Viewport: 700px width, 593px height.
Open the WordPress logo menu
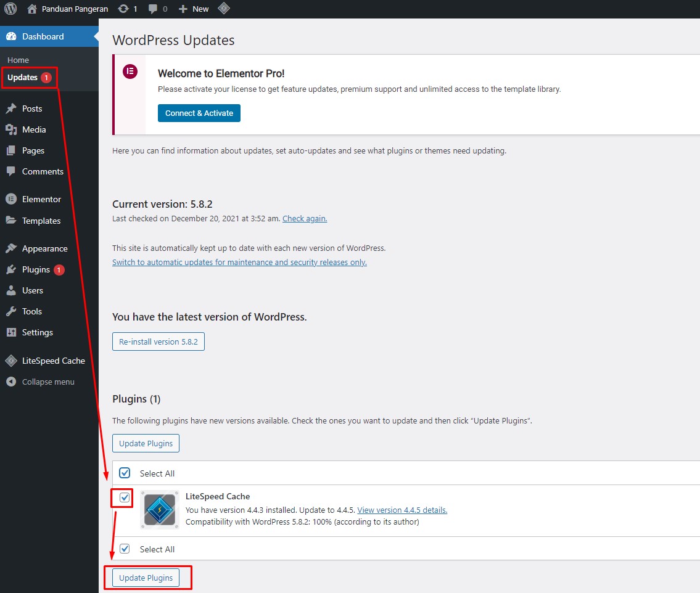point(10,9)
